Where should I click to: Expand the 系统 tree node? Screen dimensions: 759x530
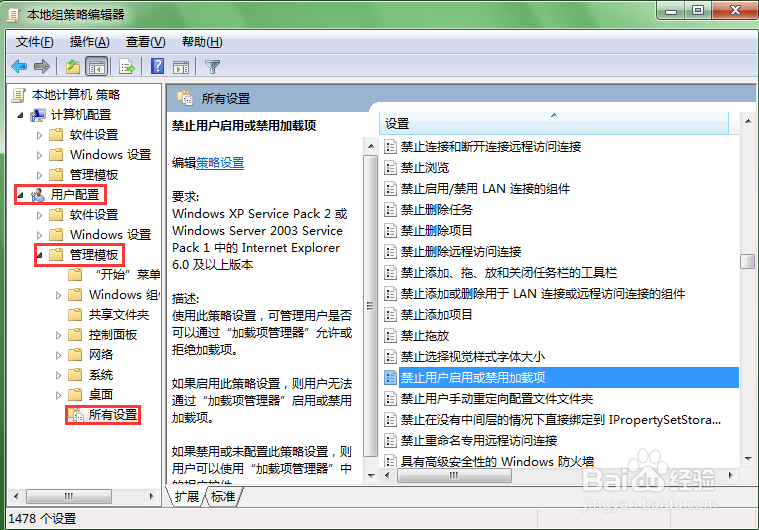tap(59, 375)
